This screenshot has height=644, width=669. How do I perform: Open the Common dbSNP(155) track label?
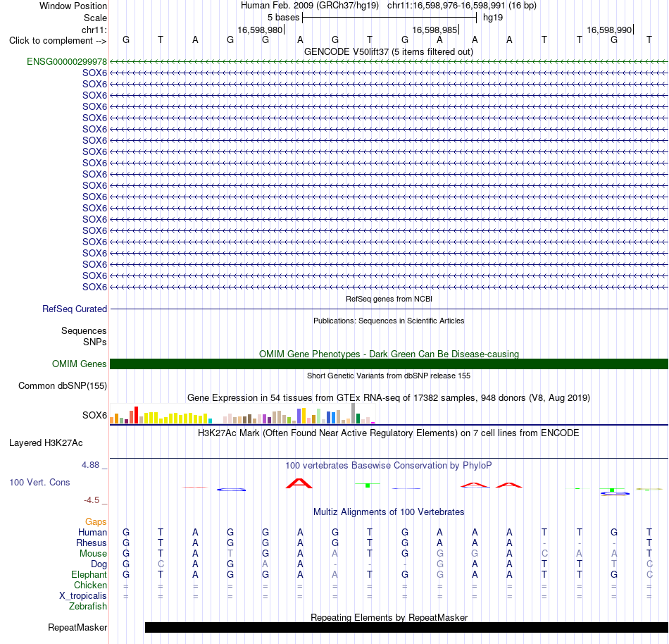click(x=63, y=386)
